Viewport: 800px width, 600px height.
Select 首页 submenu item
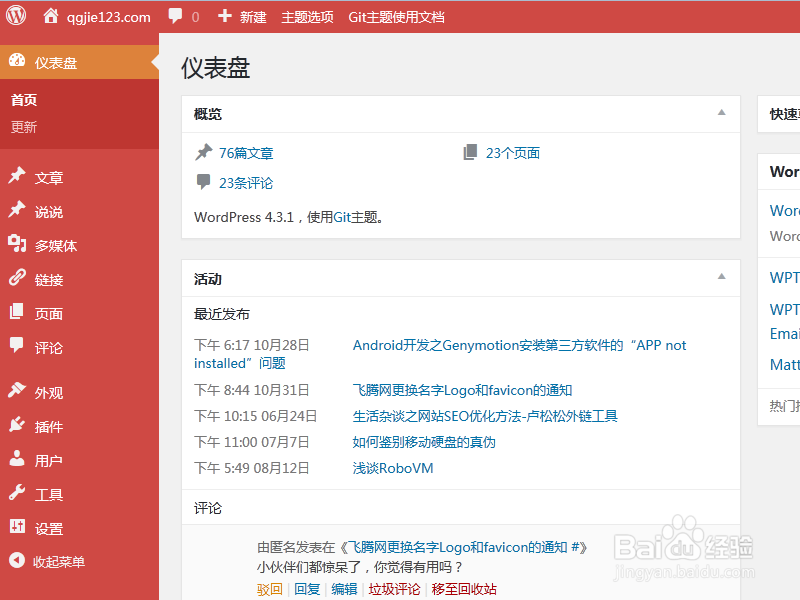pos(24,100)
